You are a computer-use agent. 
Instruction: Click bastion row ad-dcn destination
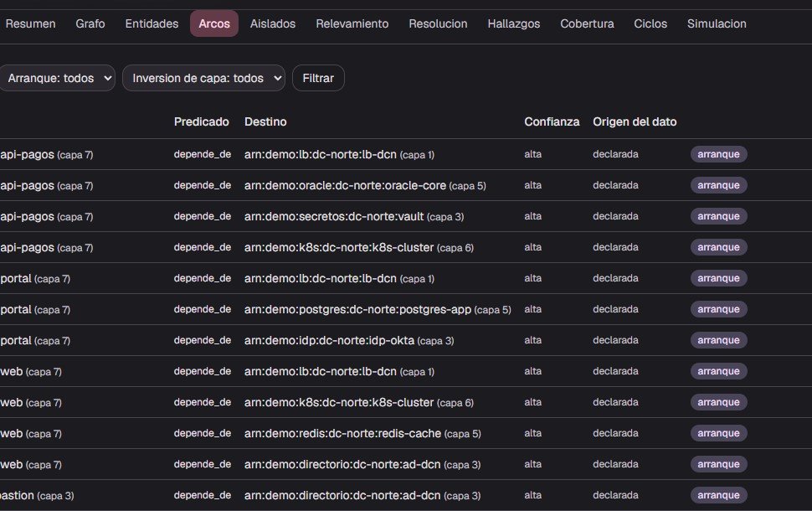362,495
